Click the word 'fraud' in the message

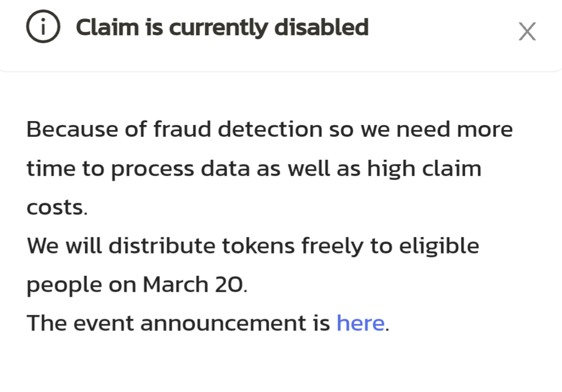pyautogui.click(x=182, y=129)
